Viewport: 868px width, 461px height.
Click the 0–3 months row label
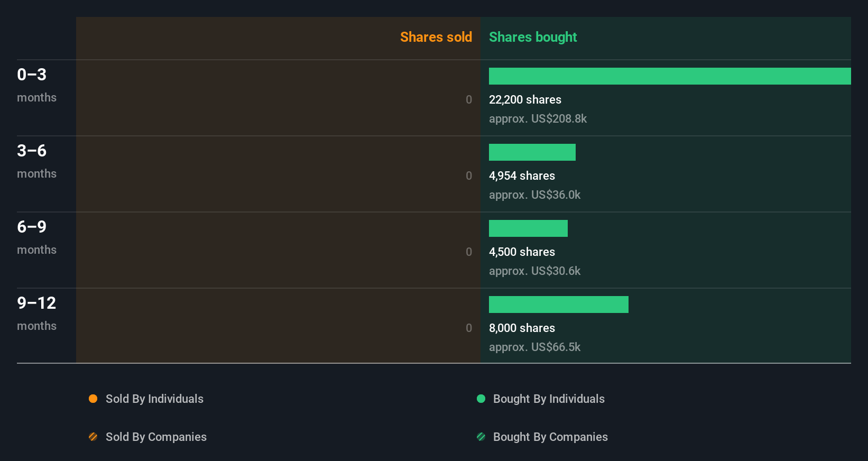(36, 85)
